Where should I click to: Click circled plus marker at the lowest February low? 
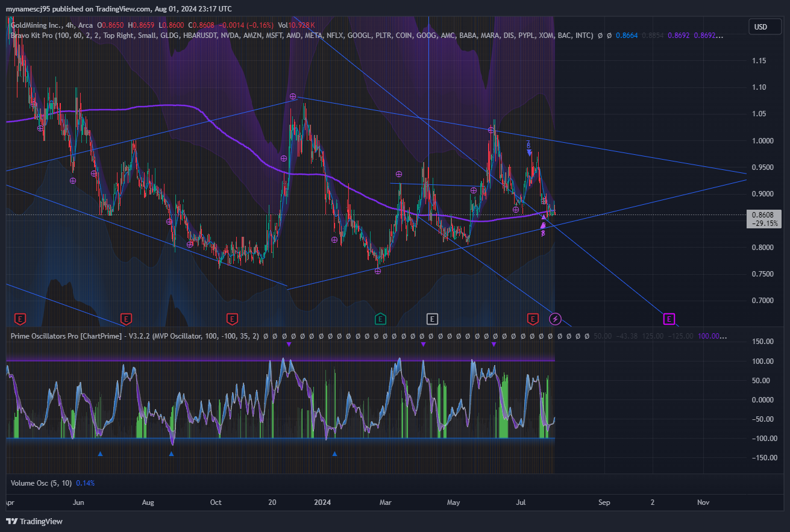(x=378, y=271)
